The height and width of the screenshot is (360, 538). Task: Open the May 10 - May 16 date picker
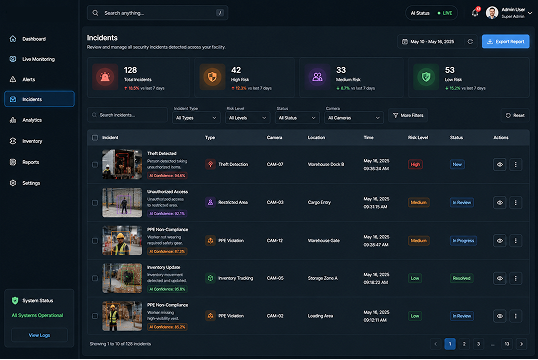point(437,42)
